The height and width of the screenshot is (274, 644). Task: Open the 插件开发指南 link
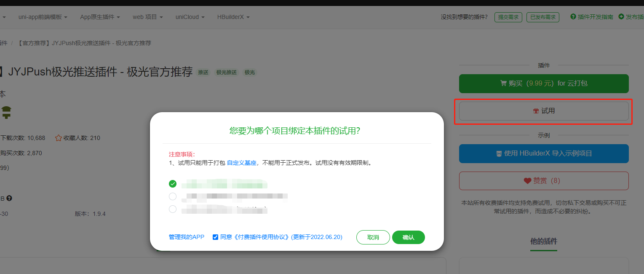pos(592,17)
